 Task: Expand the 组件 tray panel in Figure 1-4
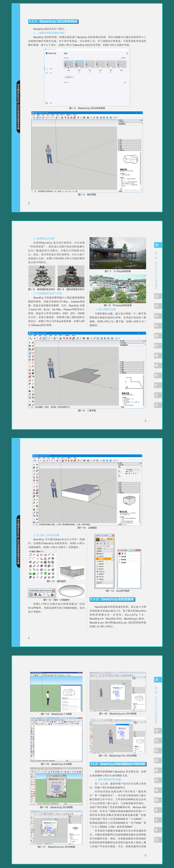click(x=129, y=142)
